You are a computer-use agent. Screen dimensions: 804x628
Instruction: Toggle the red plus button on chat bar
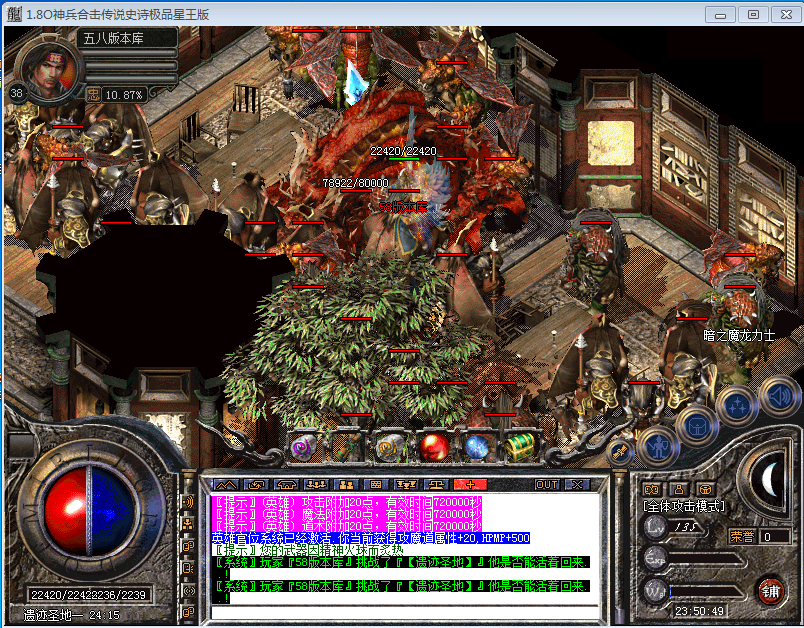pyautogui.click(x=469, y=484)
